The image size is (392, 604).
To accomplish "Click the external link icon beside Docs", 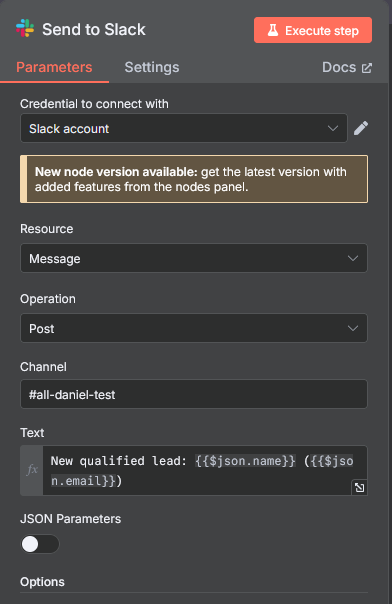I will point(367,68).
